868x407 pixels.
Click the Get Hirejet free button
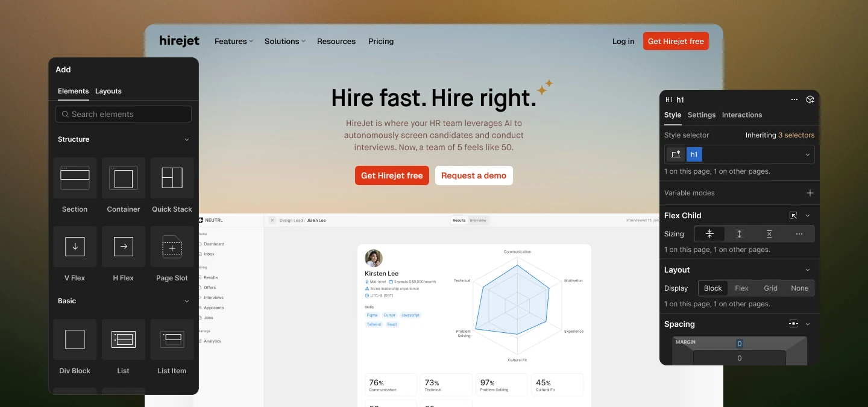point(392,175)
